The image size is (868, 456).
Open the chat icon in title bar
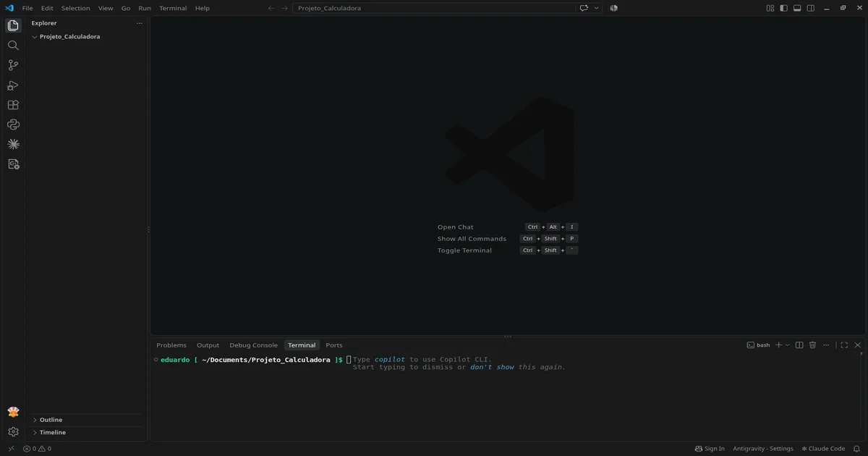coord(584,8)
